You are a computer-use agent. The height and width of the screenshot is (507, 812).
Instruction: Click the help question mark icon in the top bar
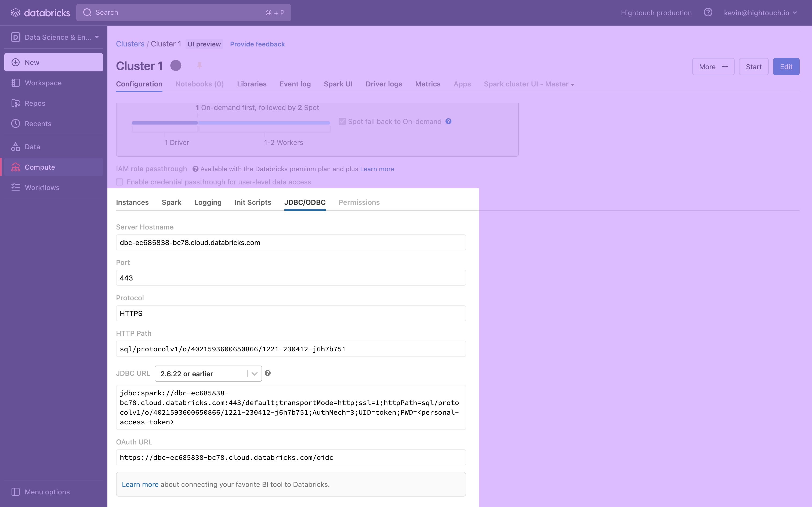(x=708, y=12)
